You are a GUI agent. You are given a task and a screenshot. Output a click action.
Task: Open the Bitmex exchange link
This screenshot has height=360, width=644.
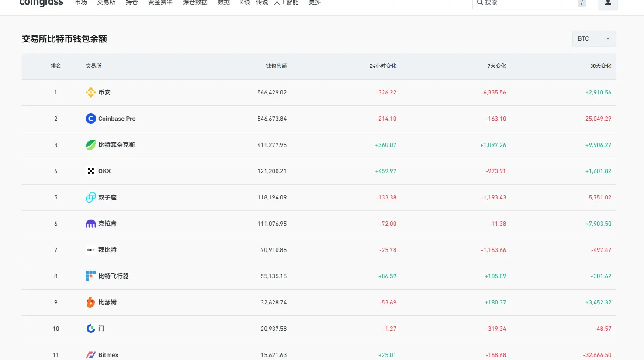(x=108, y=355)
